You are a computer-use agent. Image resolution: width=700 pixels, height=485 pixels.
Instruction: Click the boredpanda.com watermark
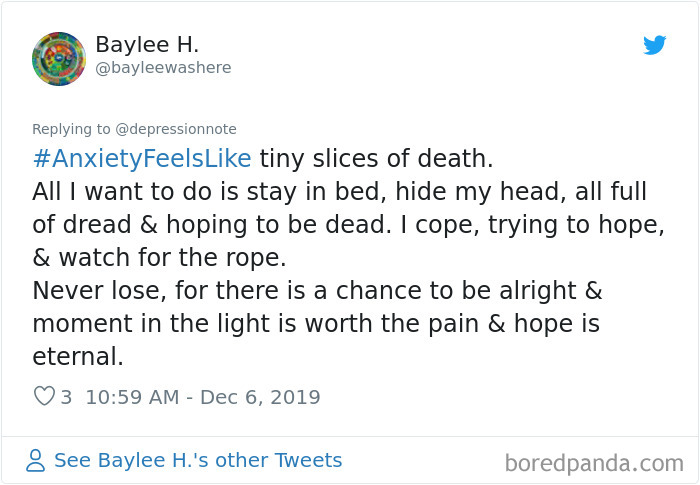pos(593,462)
